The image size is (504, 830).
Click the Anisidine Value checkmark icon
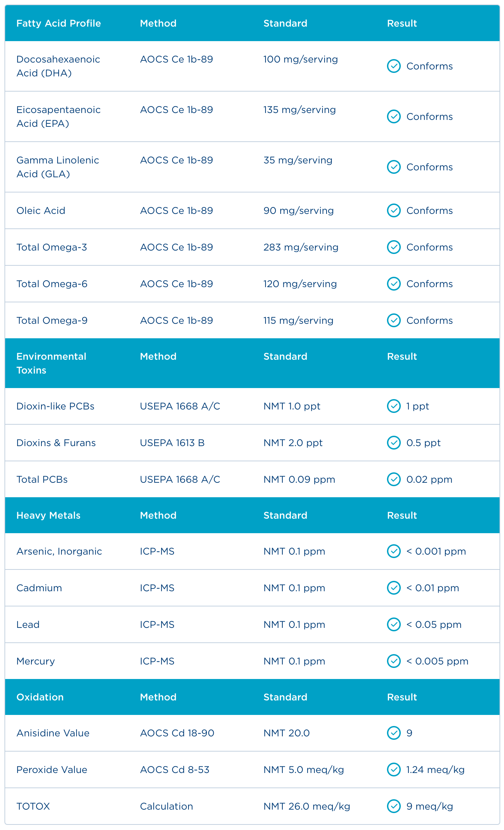coord(394,733)
